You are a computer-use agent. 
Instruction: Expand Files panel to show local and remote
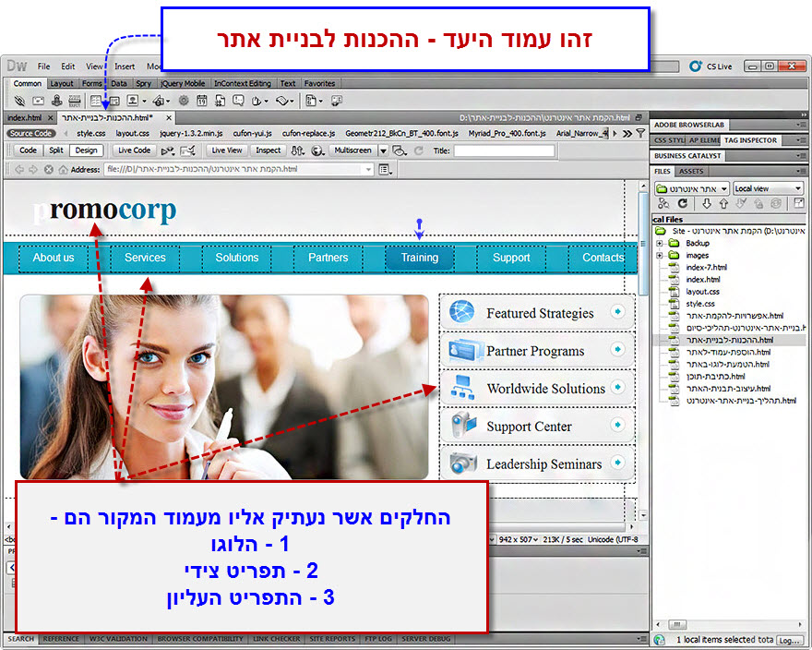(x=799, y=204)
